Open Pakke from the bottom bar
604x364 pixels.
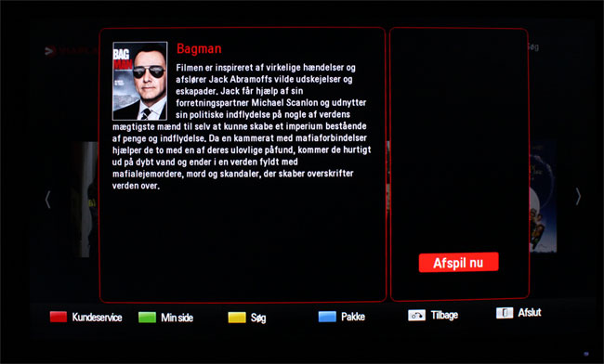353,317
